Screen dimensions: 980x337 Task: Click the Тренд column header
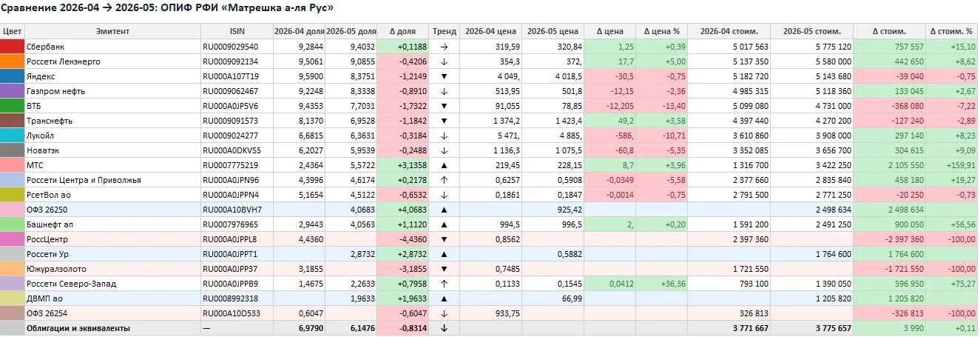(444, 31)
